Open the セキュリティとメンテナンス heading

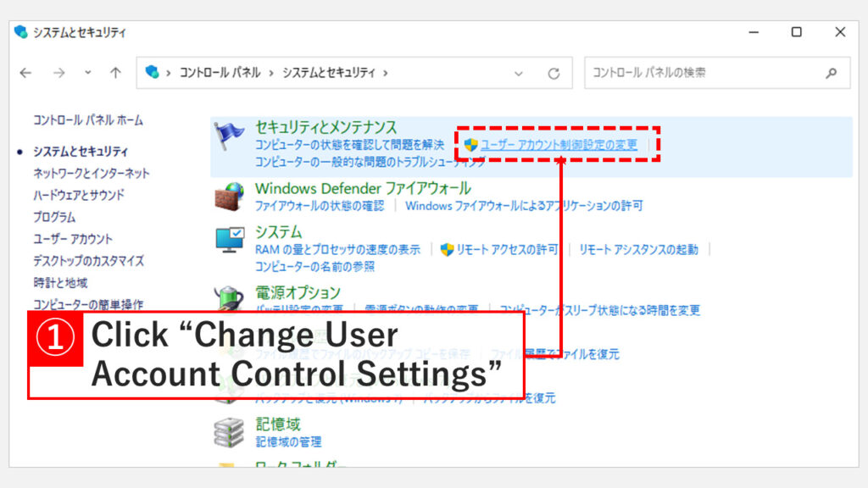326,127
